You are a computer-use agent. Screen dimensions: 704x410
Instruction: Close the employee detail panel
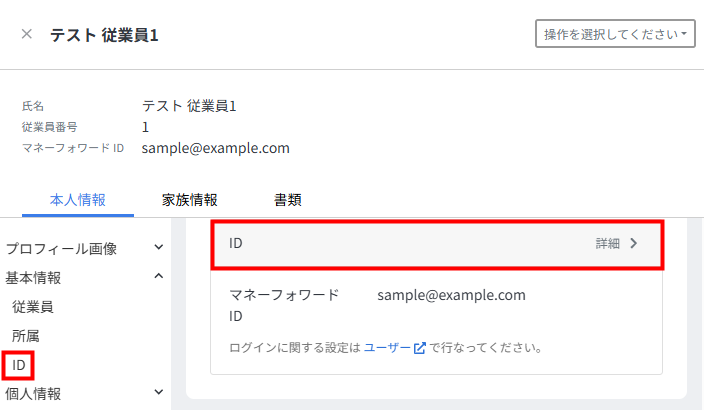(27, 34)
